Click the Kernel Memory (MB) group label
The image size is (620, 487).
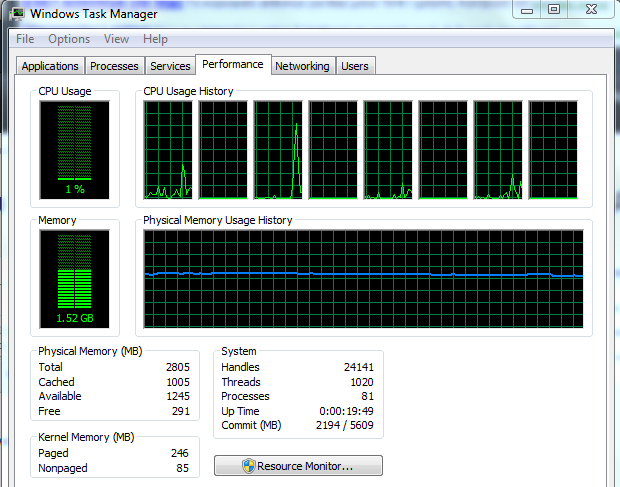pyautogui.click(x=86, y=437)
